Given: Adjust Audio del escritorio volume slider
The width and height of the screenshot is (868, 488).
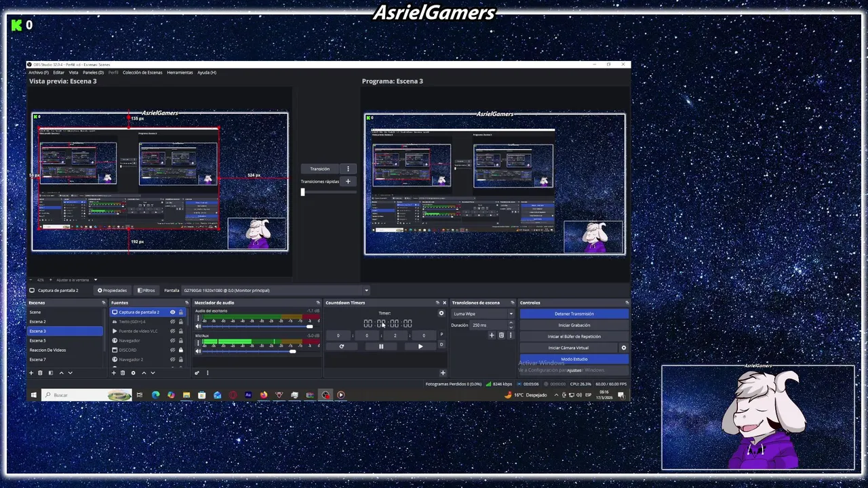Looking at the screenshot, I should click(x=309, y=327).
